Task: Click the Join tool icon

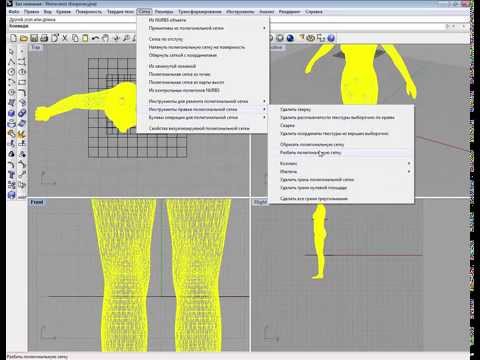Action: point(12,134)
